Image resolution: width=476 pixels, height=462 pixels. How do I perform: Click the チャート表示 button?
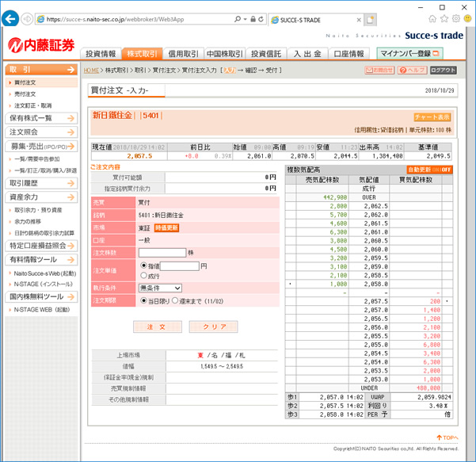click(x=432, y=117)
